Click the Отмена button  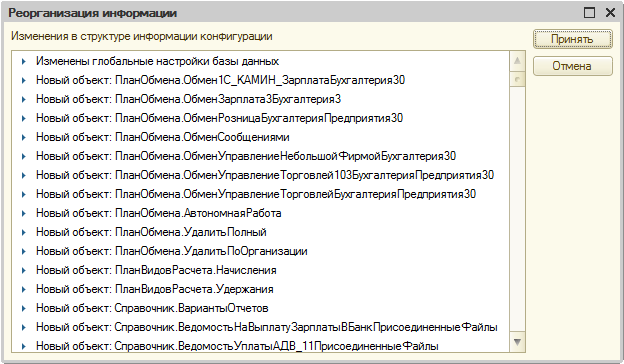(572, 66)
